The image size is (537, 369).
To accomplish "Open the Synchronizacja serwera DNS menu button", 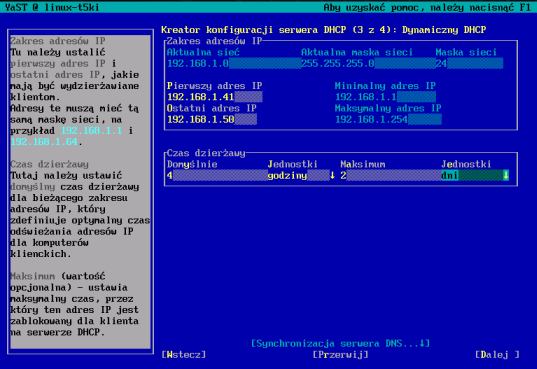I will (340, 343).
